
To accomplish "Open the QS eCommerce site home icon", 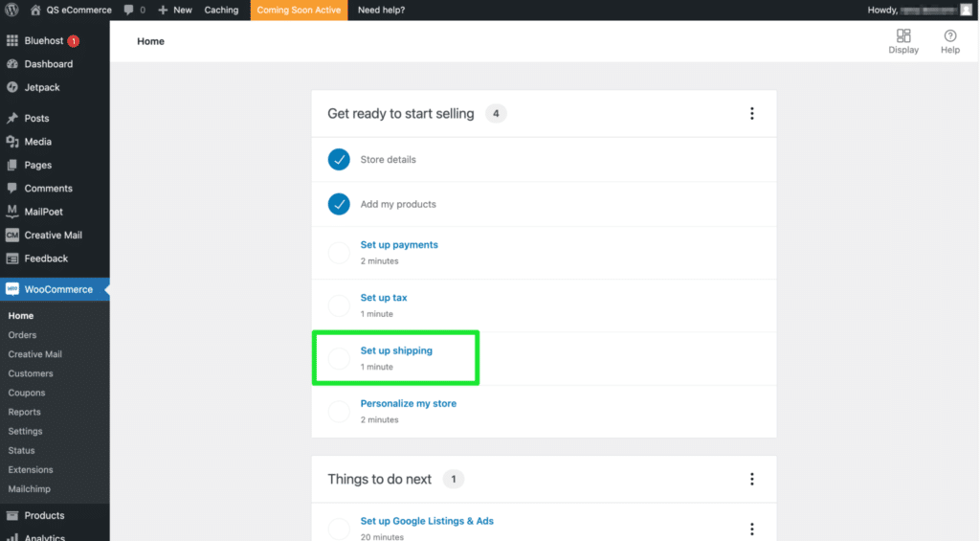I will click(35, 10).
